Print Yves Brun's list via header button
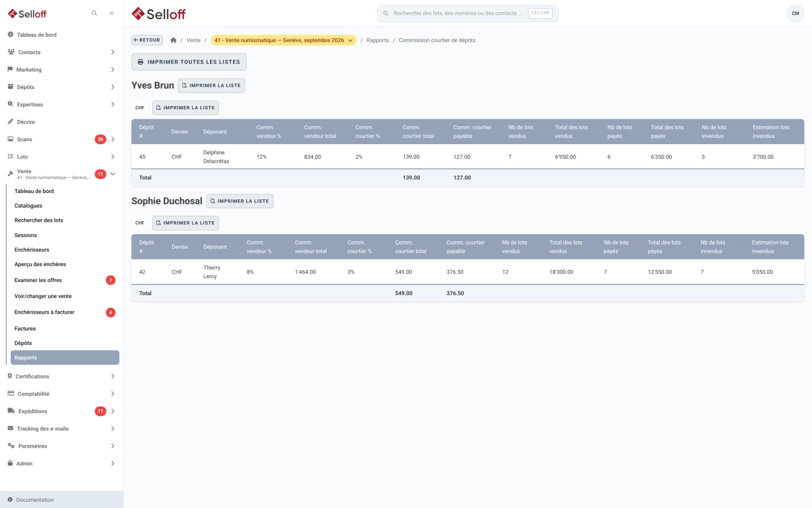This screenshot has height=508, width=812. click(211, 85)
